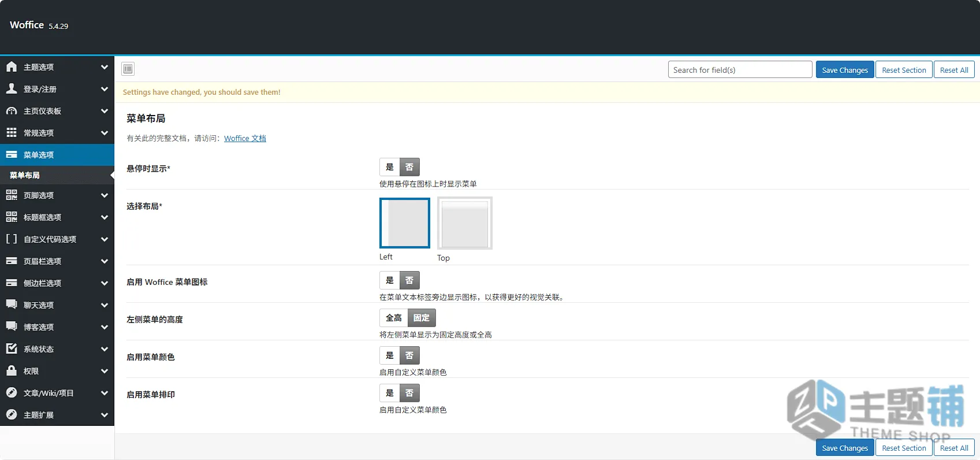980x460 pixels.
Task: Choose 全高 for left menu height
Action: click(394, 318)
